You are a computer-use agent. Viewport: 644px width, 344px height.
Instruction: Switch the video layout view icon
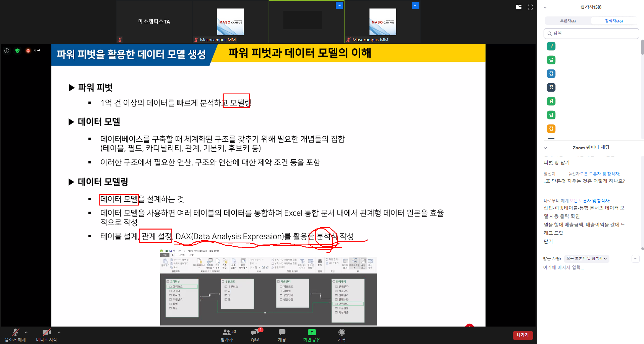click(x=519, y=7)
